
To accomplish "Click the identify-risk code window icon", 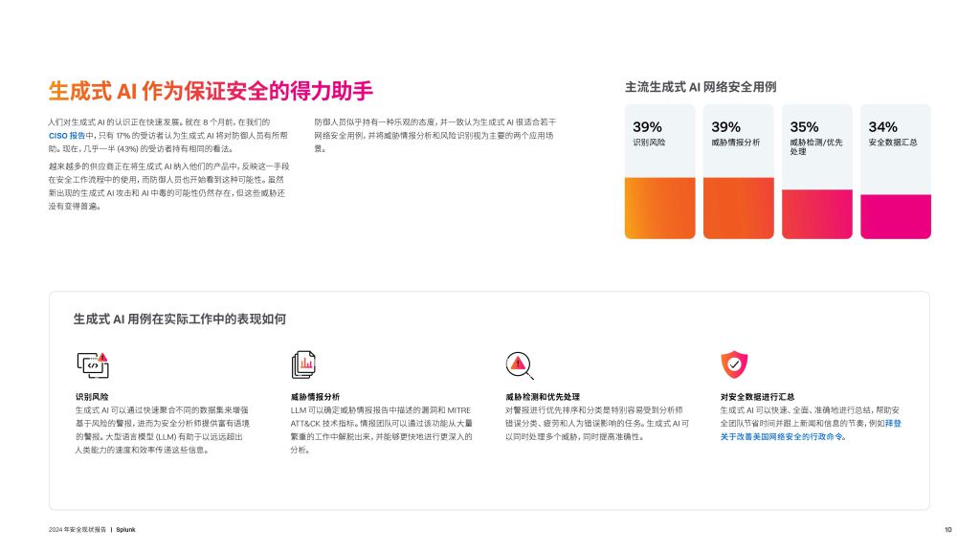I will pyautogui.click(x=93, y=364).
